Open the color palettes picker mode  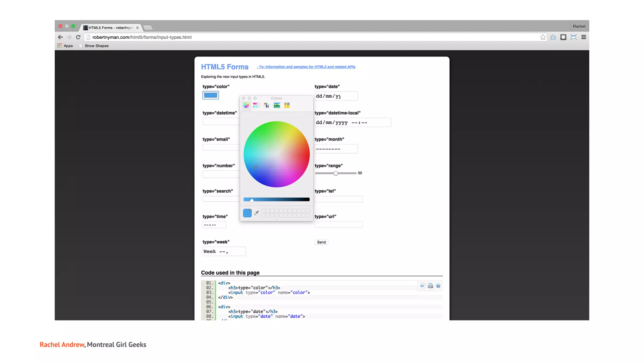pyautogui.click(x=267, y=105)
